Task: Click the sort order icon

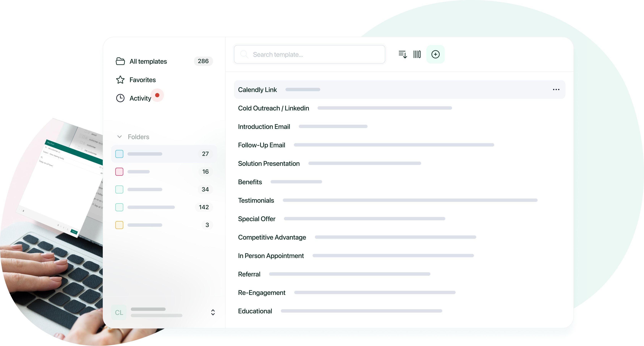Action: click(x=403, y=54)
